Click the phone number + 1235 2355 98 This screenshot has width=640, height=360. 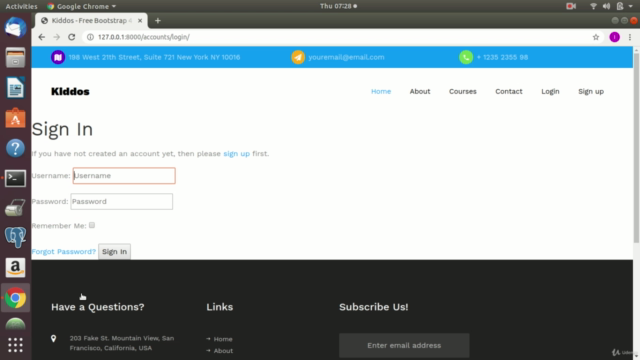coord(502,57)
